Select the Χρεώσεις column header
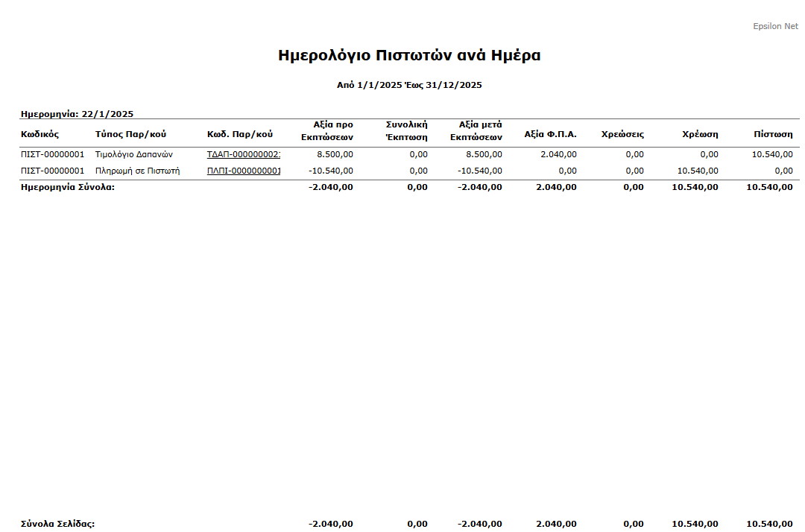This screenshot has height=532, width=805. [x=622, y=134]
